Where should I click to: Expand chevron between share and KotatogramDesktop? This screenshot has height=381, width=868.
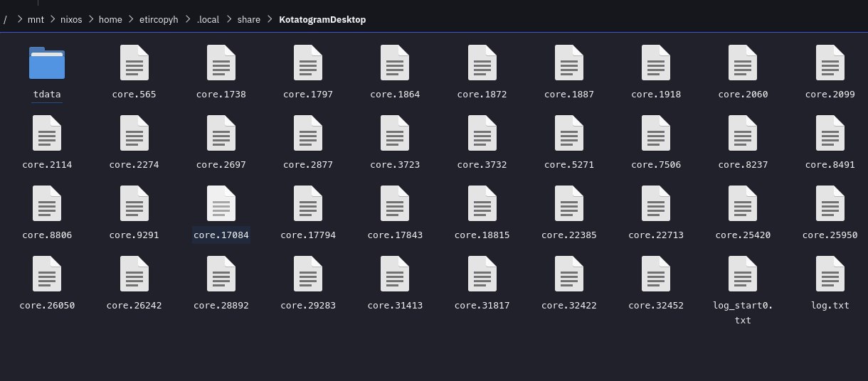270,20
